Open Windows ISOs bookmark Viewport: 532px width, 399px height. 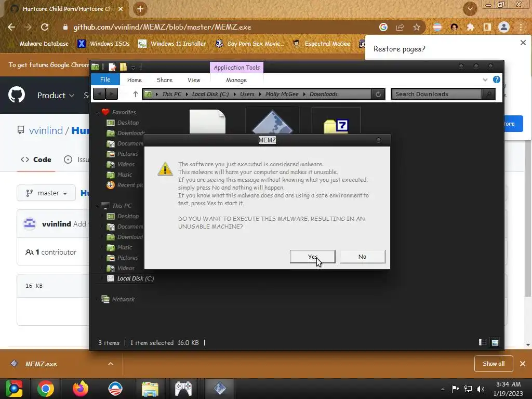[x=103, y=44]
